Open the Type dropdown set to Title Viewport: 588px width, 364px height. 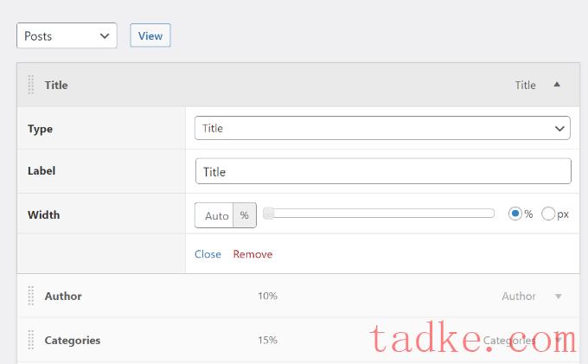pyautogui.click(x=382, y=128)
